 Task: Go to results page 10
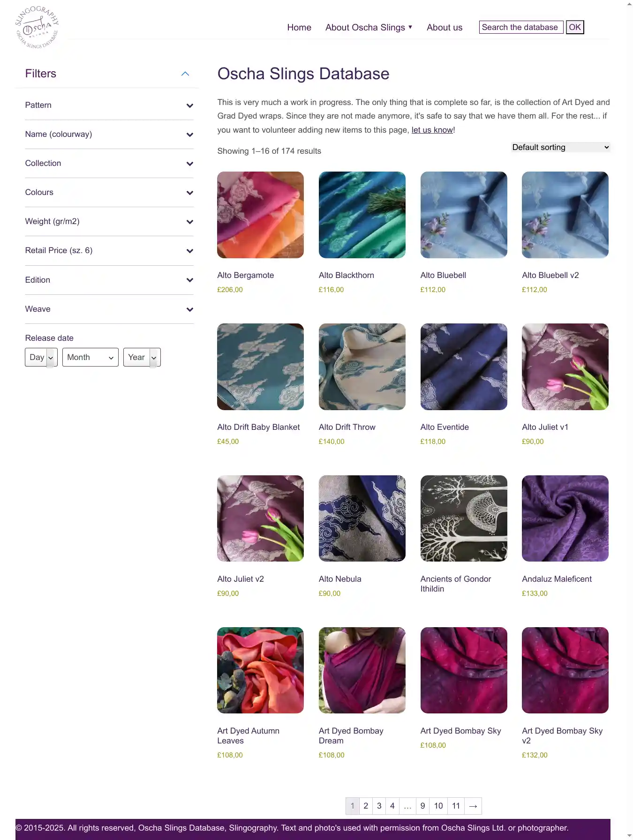[438, 806]
